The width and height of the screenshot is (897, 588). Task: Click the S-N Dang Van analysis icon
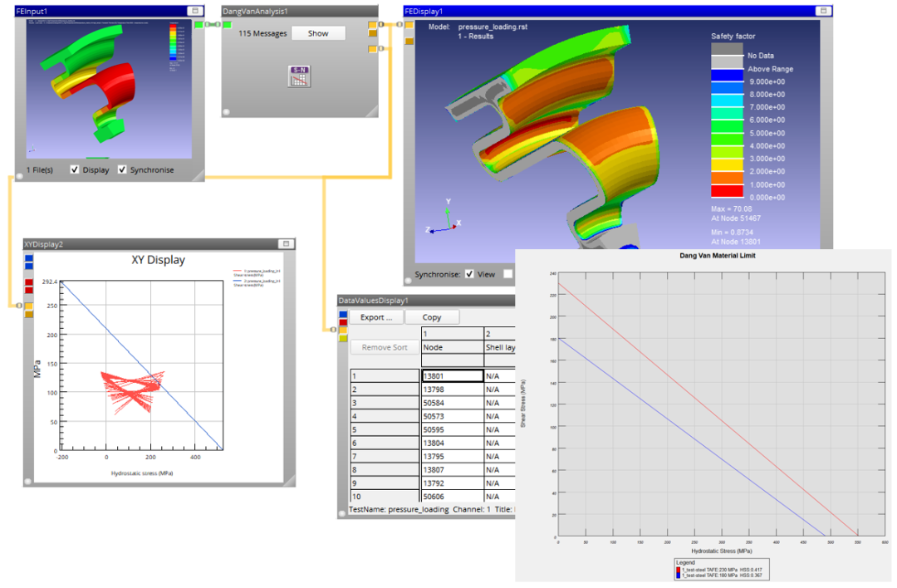click(299, 76)
